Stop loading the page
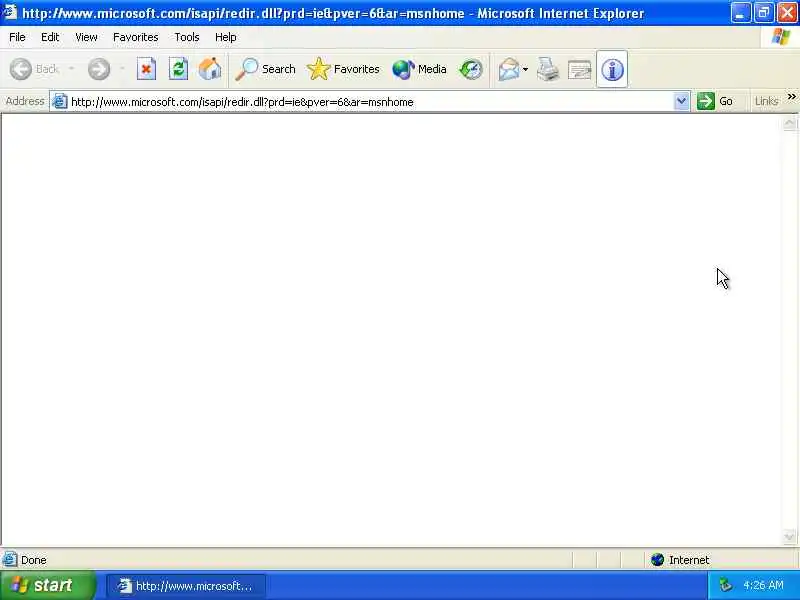 click(146, 69)
